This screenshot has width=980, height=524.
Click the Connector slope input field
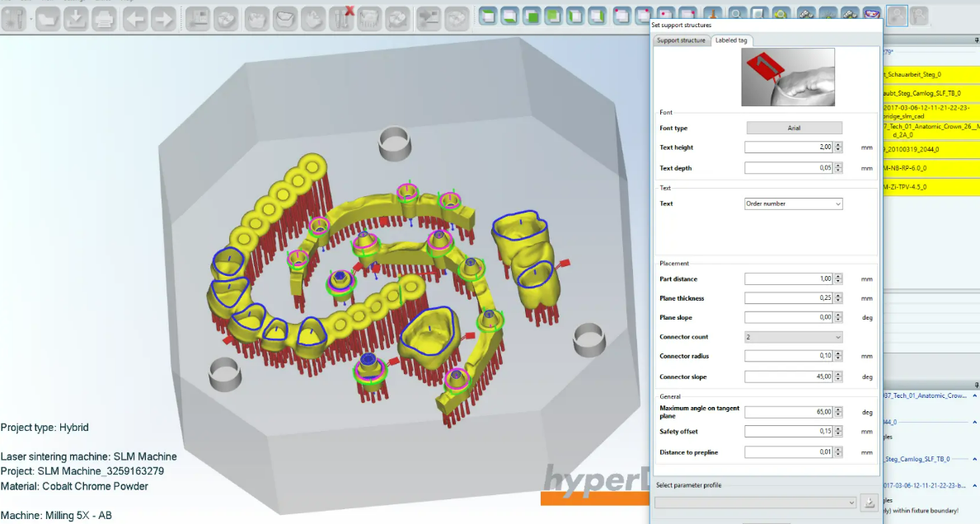click(x=789, y=377)
